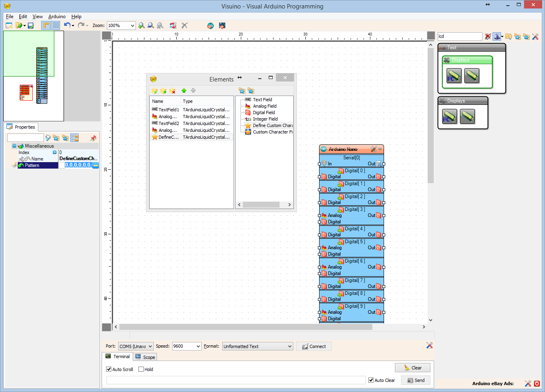The image size is (545, 392).
Task: Enable the Hold checkbox
Action: click(x=141, y=369)
